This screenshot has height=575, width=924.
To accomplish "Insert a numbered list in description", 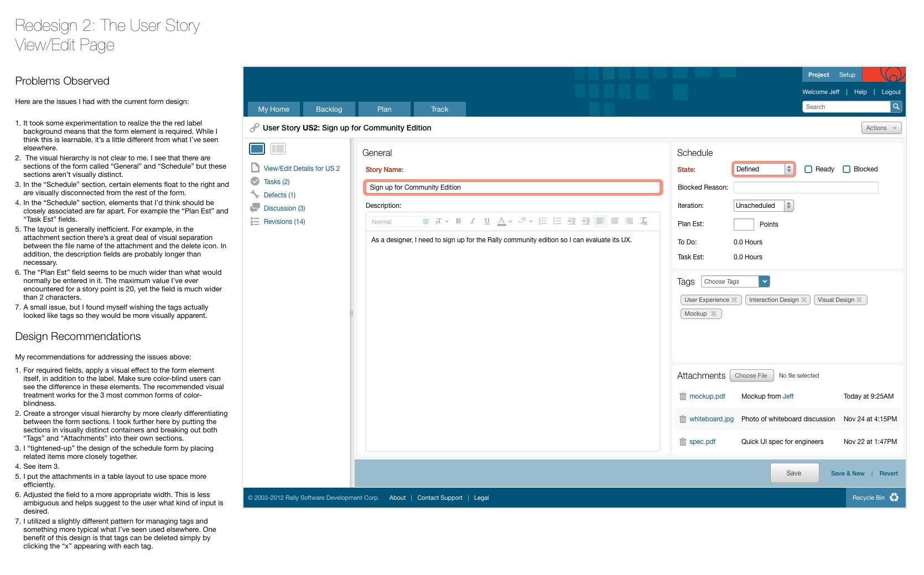I will 543,221.
